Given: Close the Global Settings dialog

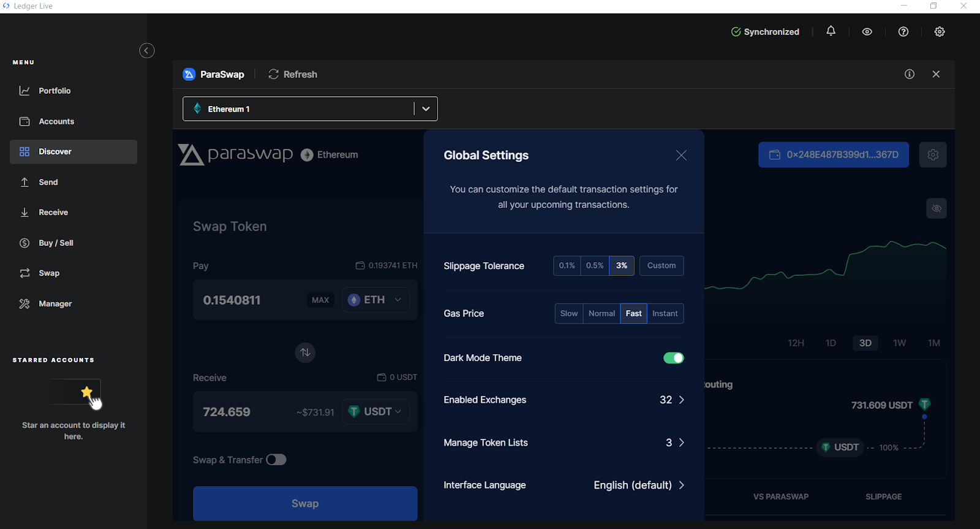Looking at the screenshot, I should point(681,155).
